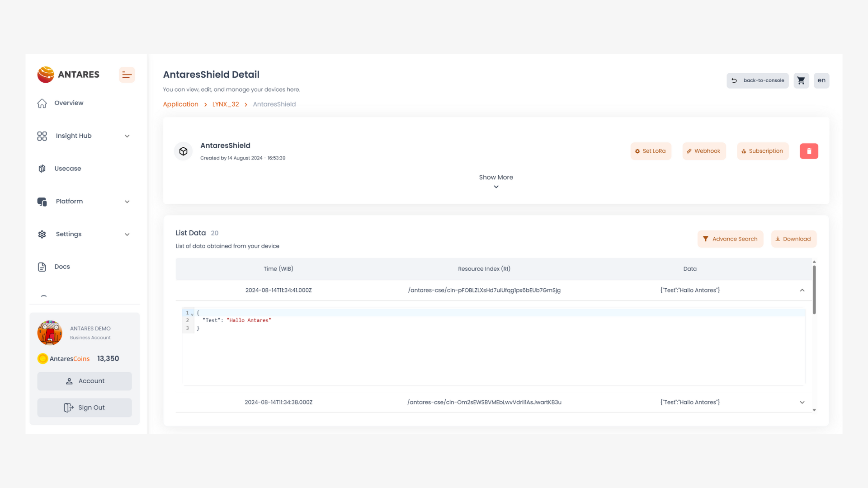Click the user avatar thumbnail

pyautogui.click(x=50, y=333)
